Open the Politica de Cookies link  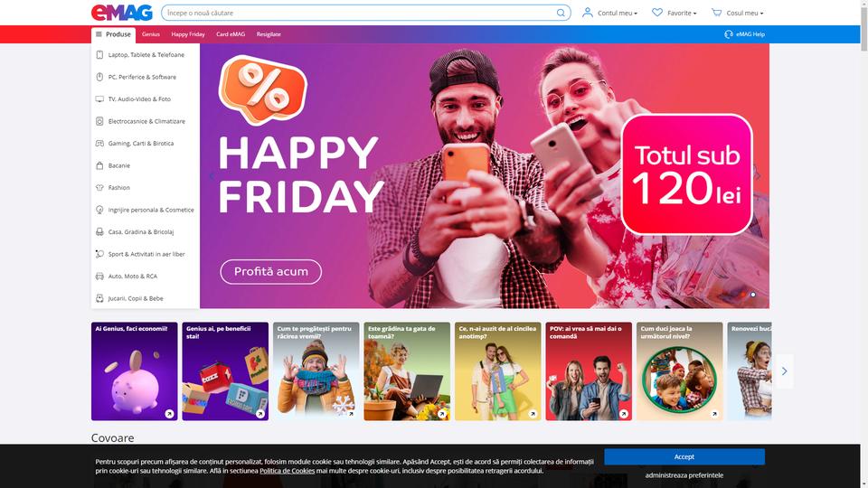pos(287,471)
